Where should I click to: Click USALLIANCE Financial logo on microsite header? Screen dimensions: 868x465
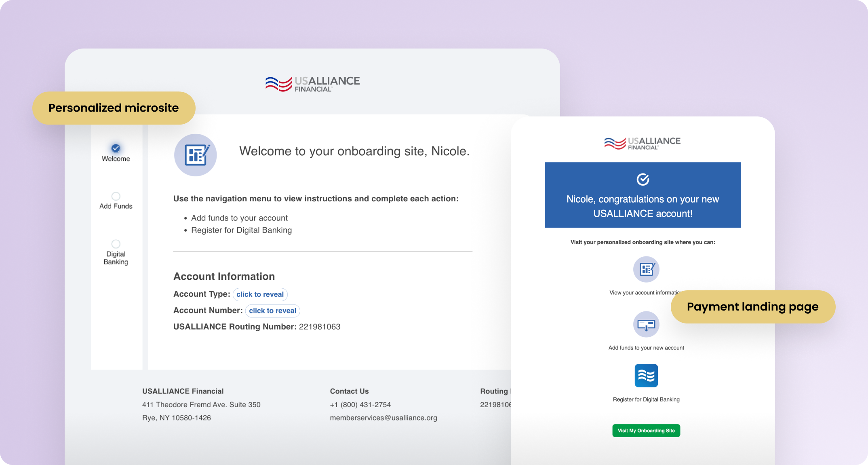(x=312, y=84)
